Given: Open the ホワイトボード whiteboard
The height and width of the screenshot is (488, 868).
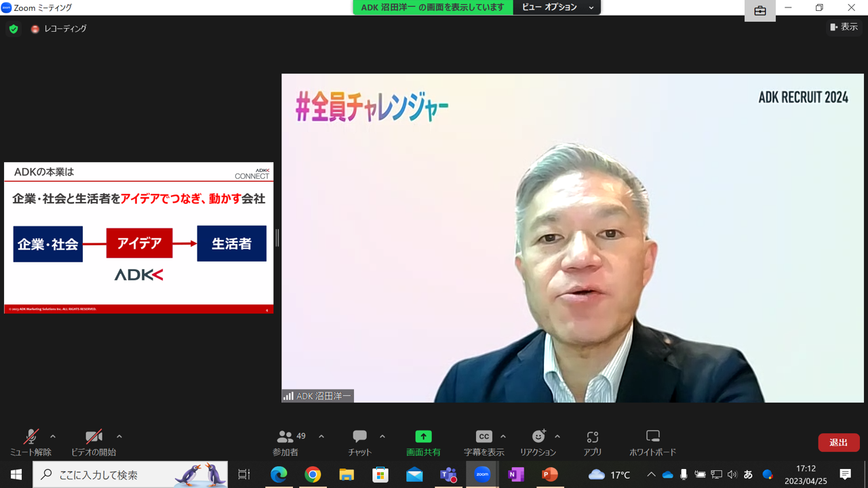Looking at the screenshot, I should tap(652, 443).
